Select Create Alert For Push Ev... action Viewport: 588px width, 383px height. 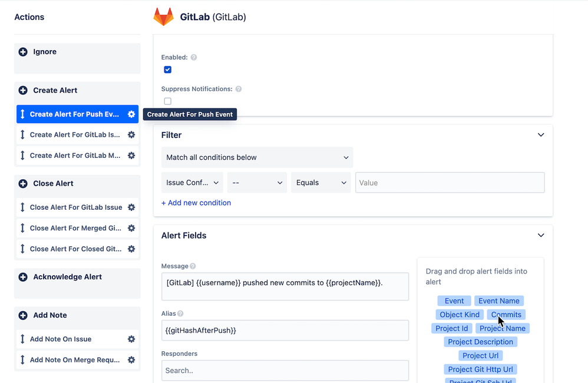(78, 114)
